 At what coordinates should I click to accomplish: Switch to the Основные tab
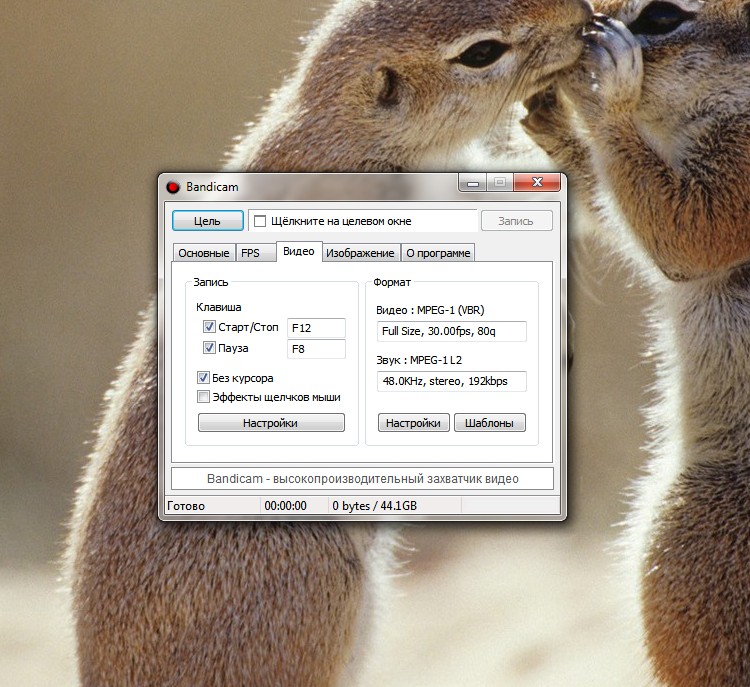click(204, 253)
